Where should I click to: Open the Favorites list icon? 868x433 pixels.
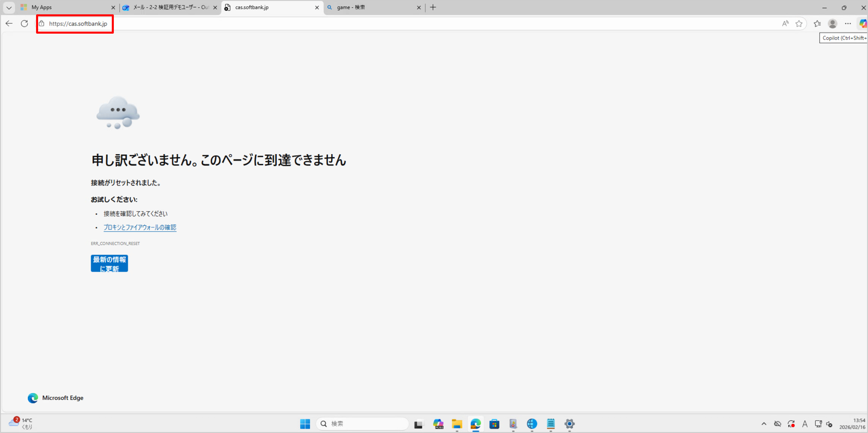817,24
